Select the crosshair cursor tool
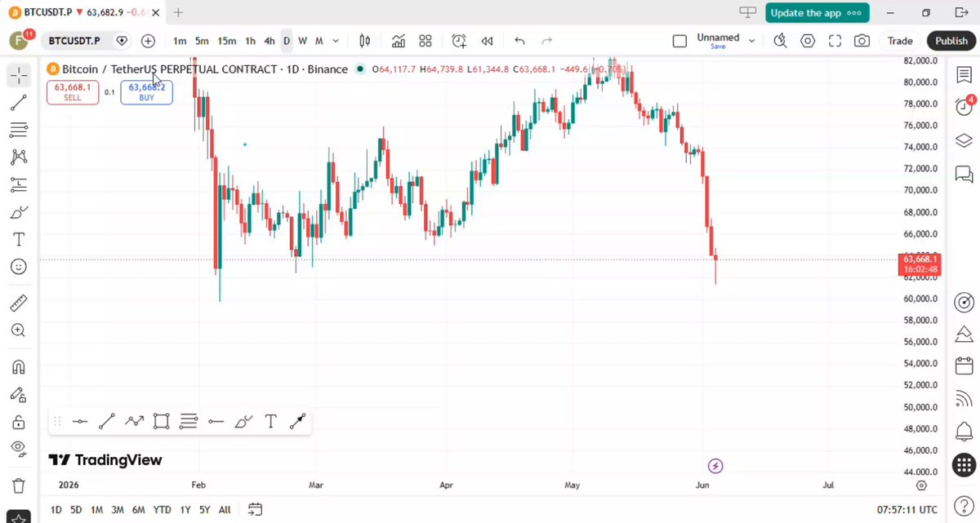 [18, 76]
